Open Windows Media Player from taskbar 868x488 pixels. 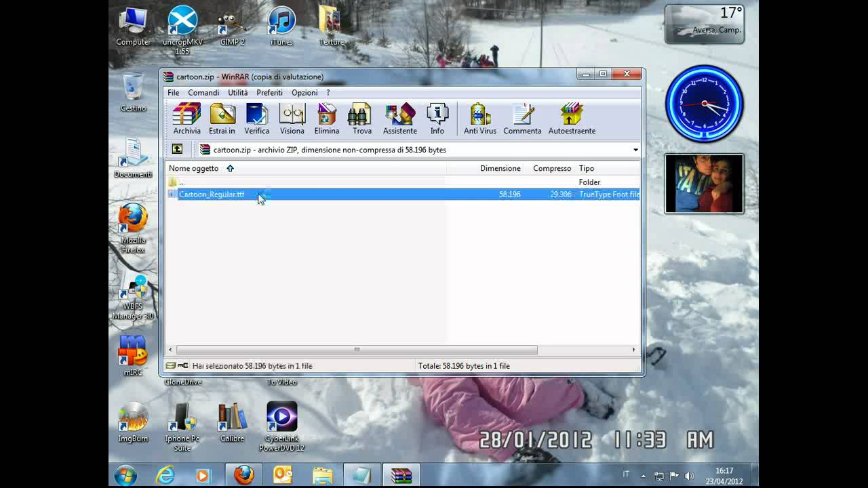pos(203,476)
